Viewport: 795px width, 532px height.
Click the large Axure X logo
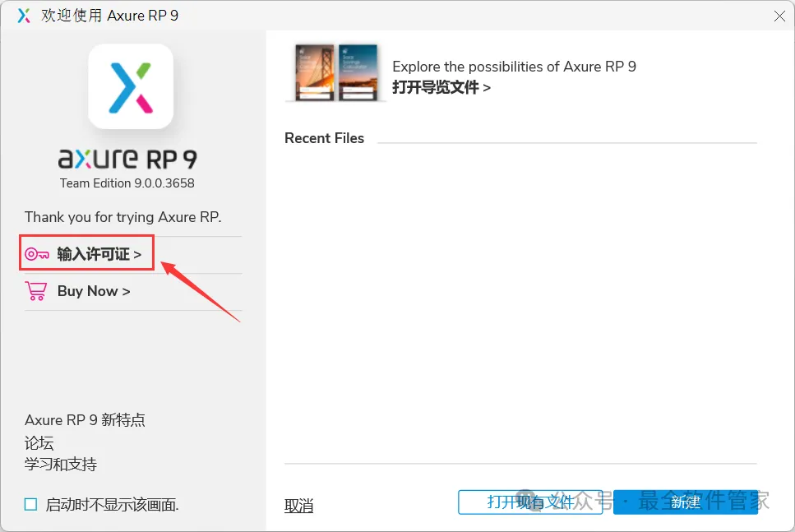point(131,86)
